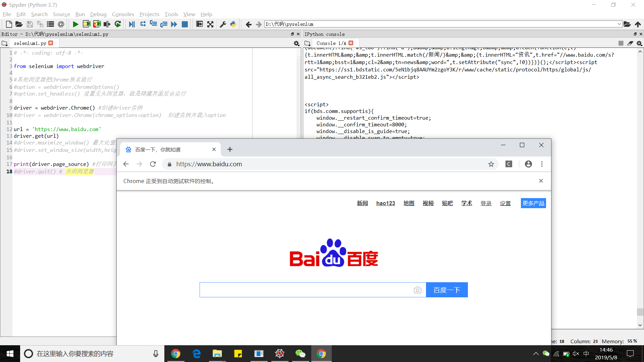This screenshot has width=644, height=362.
Task: Go back in directory history
Action: click(249, 24)
